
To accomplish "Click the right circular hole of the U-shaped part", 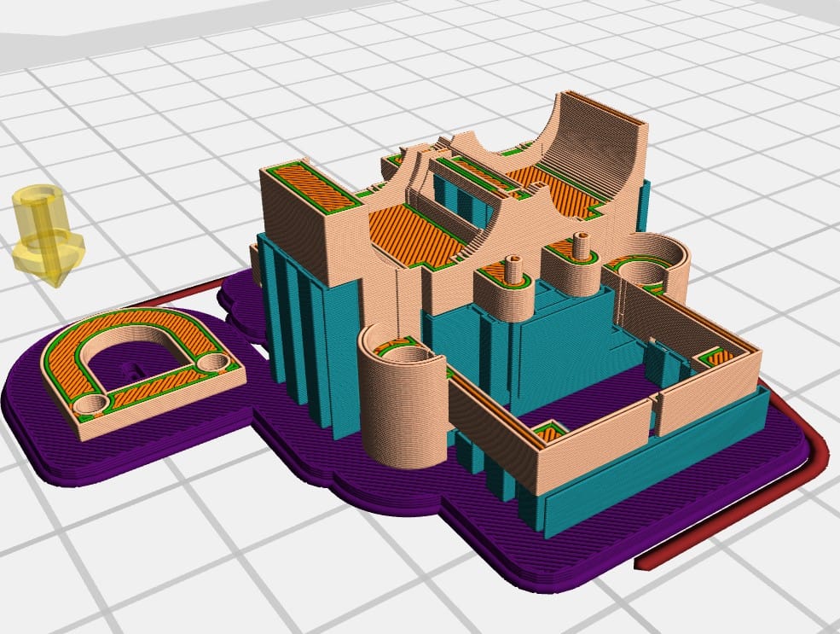I will (209, 364).
